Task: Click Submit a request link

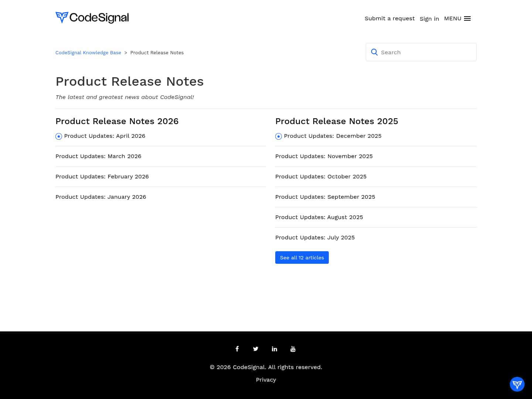Action: click(x=389, y=18)
